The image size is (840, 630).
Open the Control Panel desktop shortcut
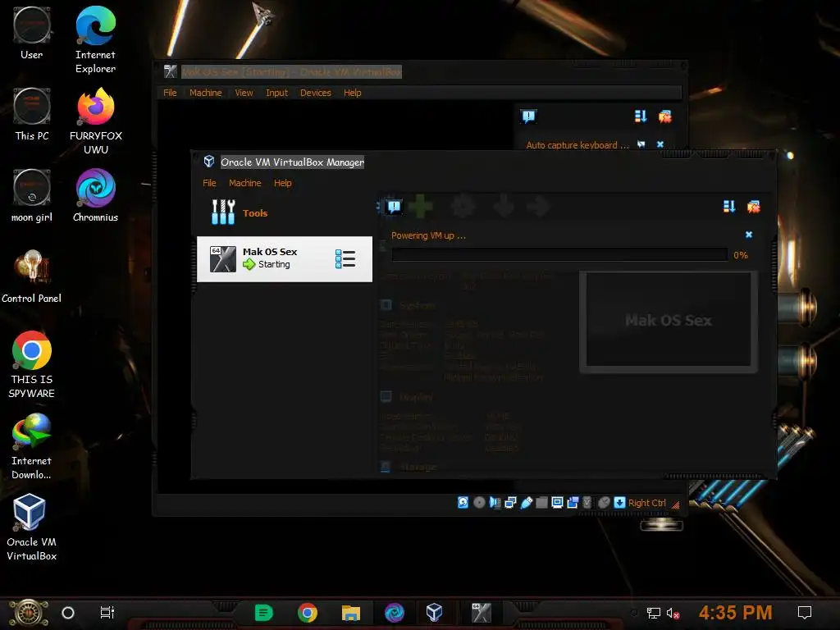coord(32,276)
